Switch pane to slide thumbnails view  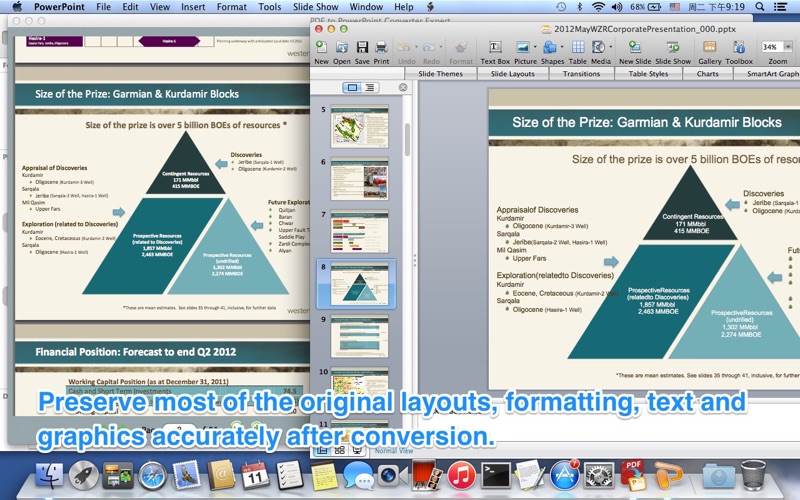352,88
